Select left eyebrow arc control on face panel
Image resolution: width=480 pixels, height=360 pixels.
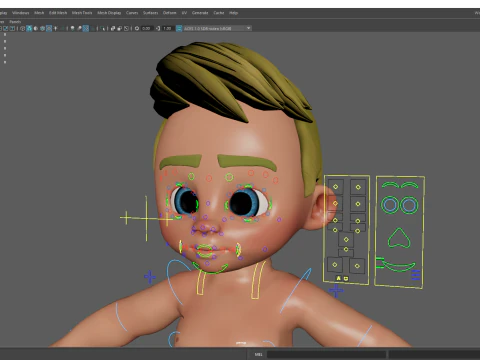coord(390,184)
